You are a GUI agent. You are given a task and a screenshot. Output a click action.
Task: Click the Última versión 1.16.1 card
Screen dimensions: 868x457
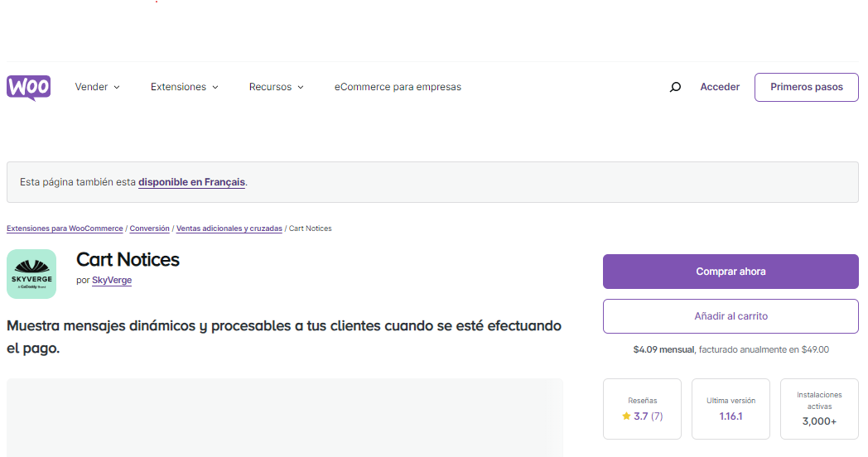pos(731,409)
